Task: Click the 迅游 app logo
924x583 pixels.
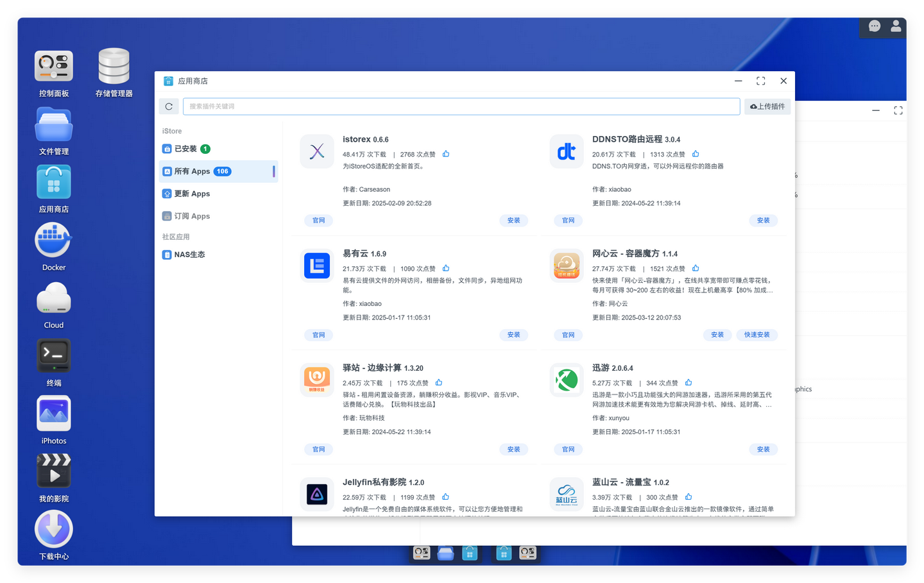Action: click(567, 380)
